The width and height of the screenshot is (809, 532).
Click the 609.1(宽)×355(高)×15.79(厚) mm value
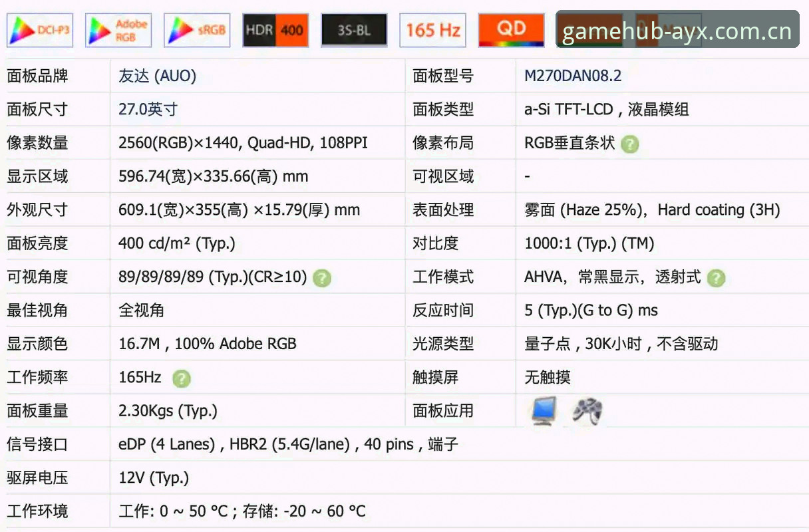pyautogui.click(x=239, y=210)
